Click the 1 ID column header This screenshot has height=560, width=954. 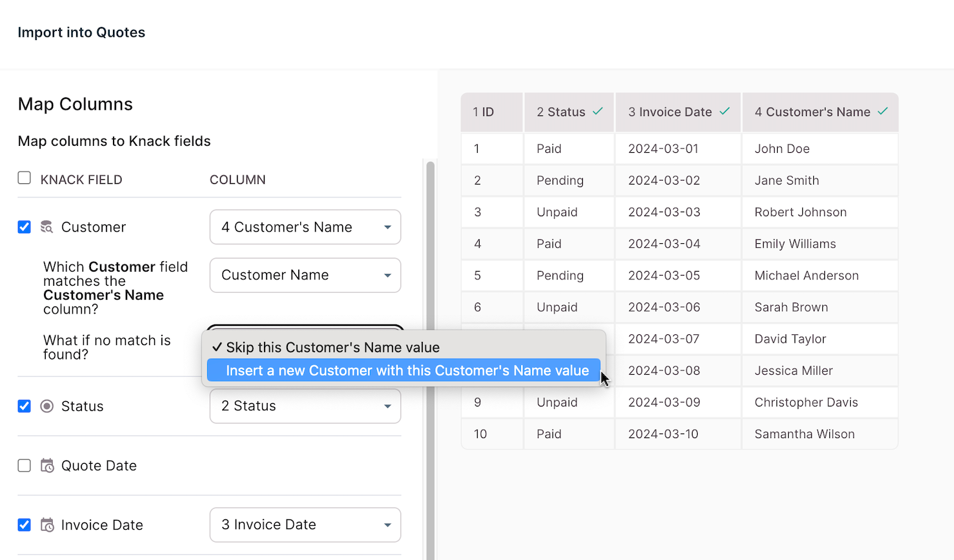(491, 112)
